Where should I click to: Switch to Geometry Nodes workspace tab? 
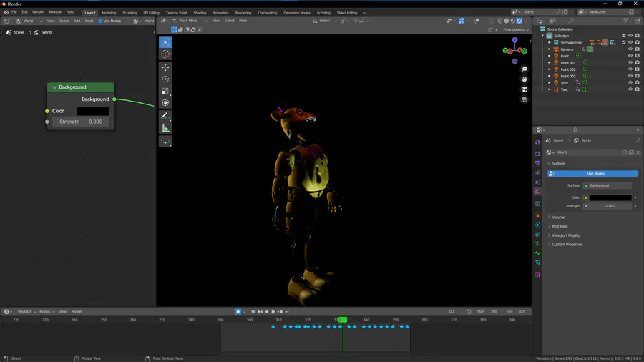[x=296, y=13]
